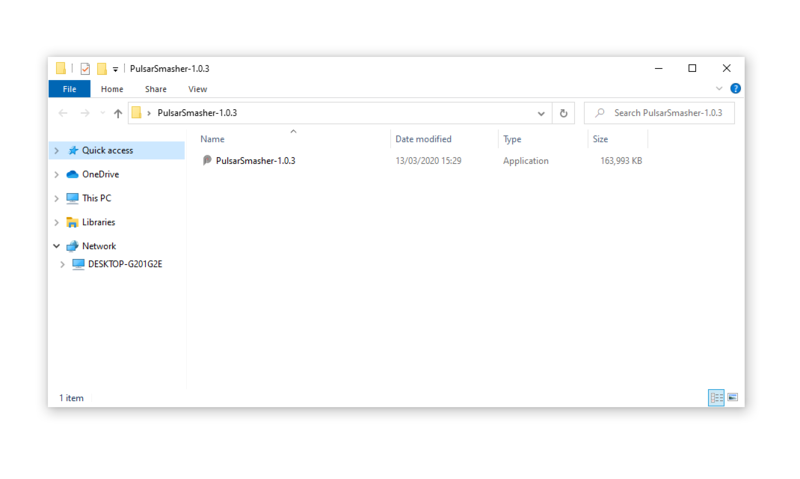This screenshot has height=479, width=800.
Task: Switch to Large icons view layout
Action: pyautogui.click(x=733, y=397)
